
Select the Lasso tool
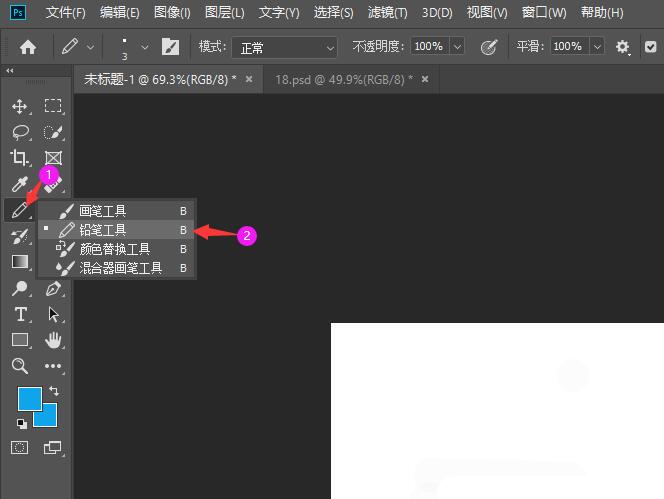click(x=20, y=132)
